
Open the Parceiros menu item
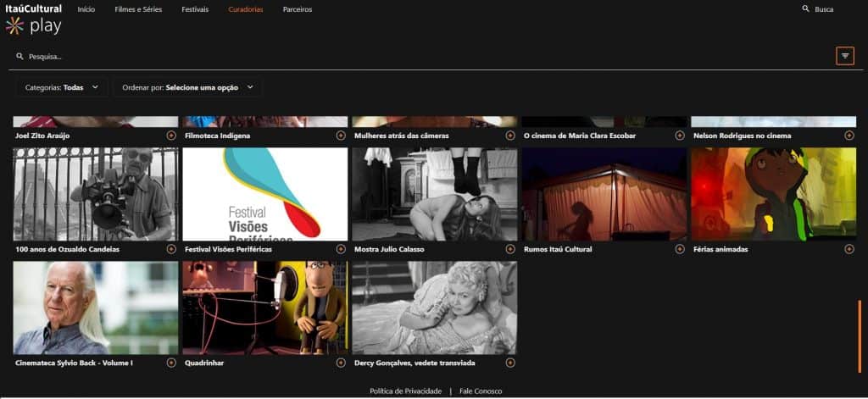(298, 9)
